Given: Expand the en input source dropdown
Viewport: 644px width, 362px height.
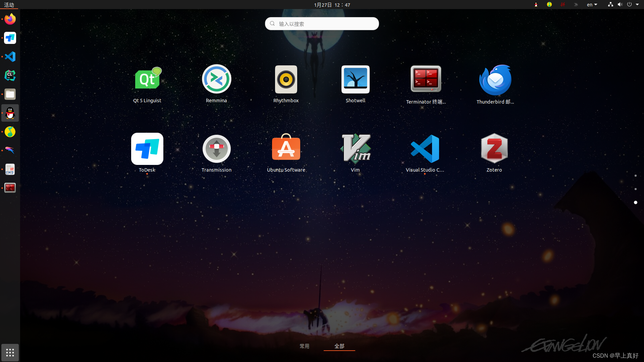Looking at the screenshot, I should point(592,5).
